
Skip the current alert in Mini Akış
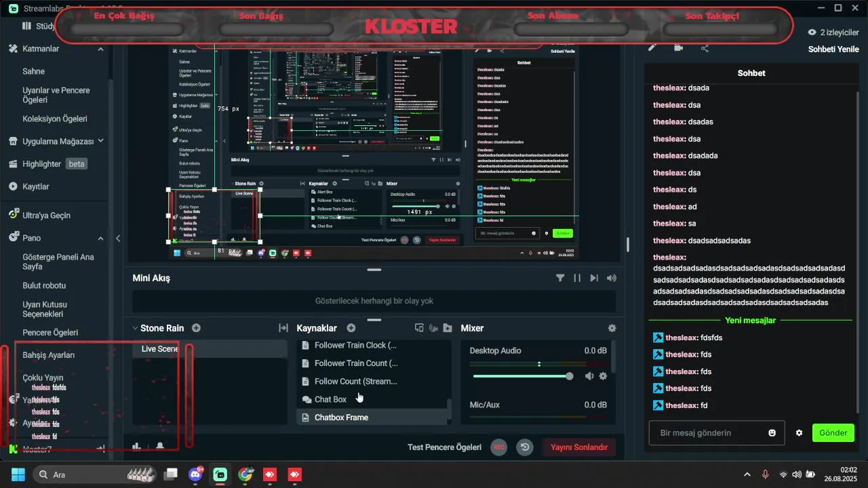coord(594,278)
